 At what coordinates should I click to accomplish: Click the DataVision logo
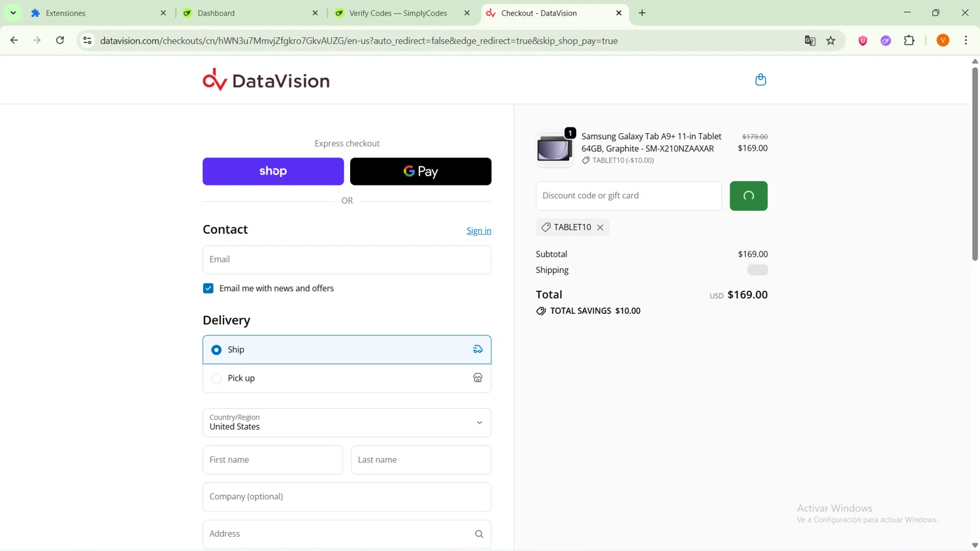coord(266,80)
